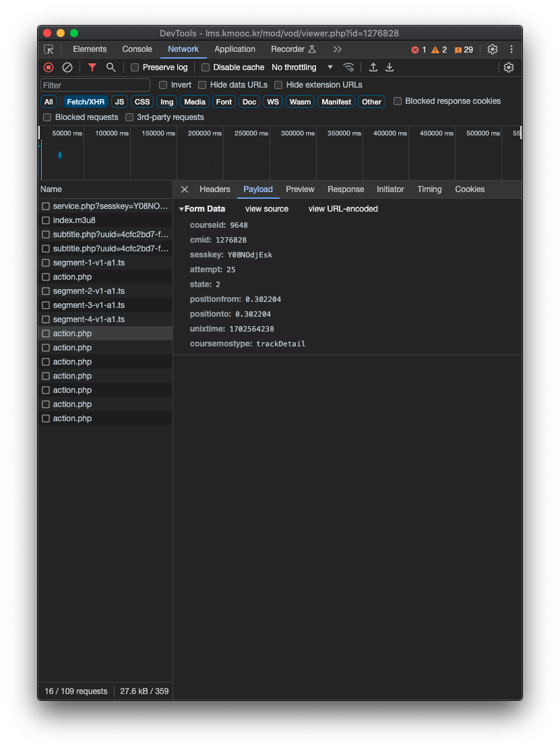
Task: Select the Doc filter type
Action: coord(249,102)
